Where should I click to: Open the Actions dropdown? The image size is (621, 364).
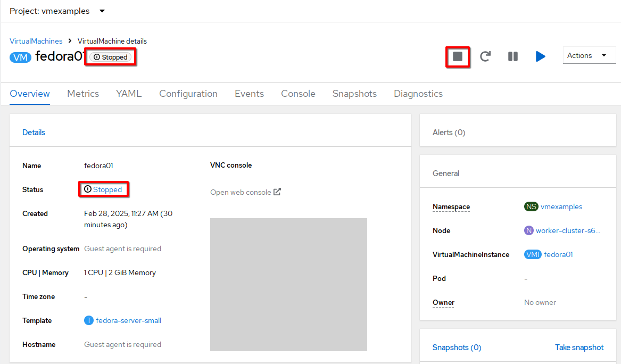click(589, 55)
